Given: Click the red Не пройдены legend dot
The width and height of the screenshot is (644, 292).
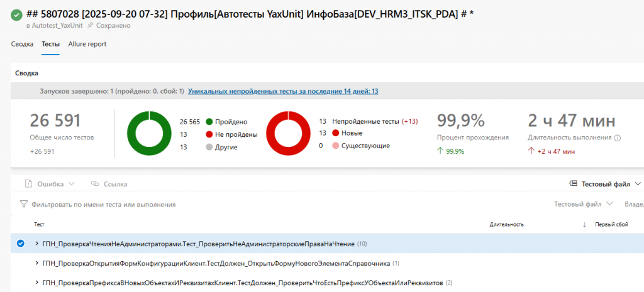Looking at the screenshot, I should click(209, 134).
